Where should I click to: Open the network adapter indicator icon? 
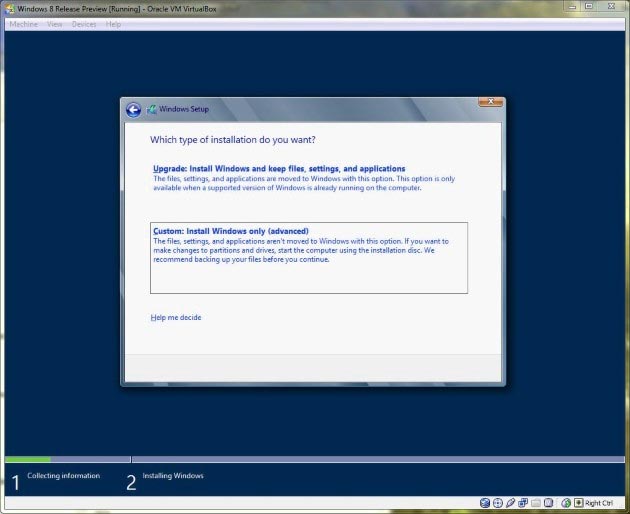523,503
